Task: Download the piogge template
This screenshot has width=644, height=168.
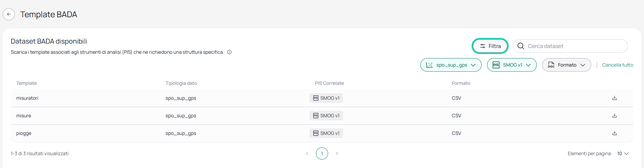Action: tap(614, 133)
